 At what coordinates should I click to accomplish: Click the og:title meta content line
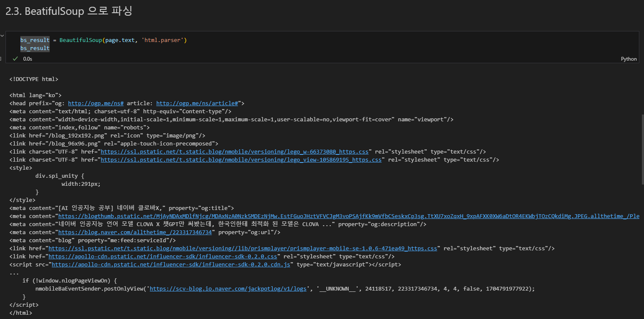[122, 208]
